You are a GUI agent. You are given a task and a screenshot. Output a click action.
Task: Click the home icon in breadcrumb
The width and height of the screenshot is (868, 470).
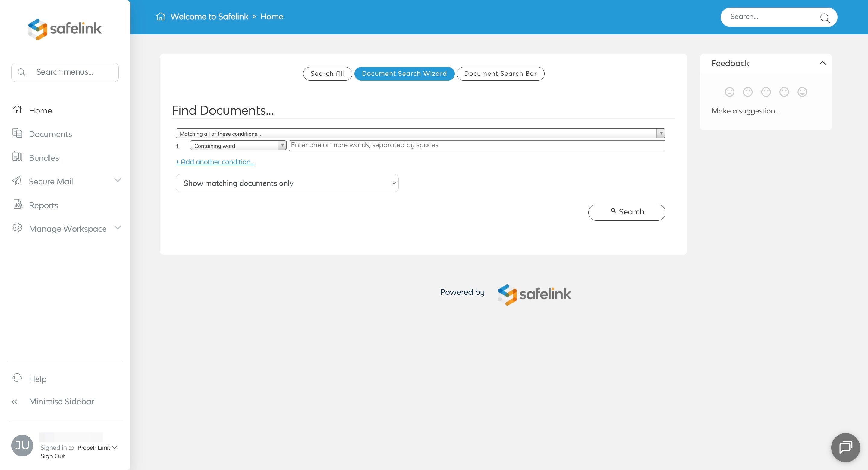[161, 17]
